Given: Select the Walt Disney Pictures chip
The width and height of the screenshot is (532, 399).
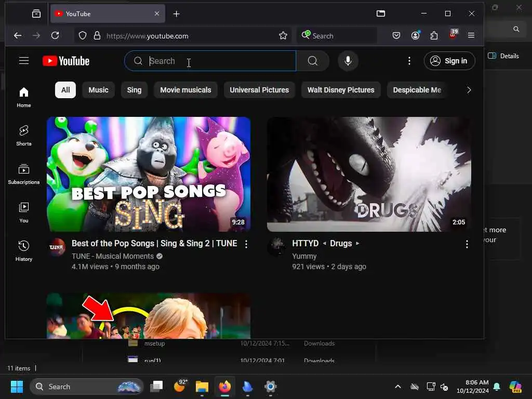Looking at the screenshot, I should coord(341,90).
